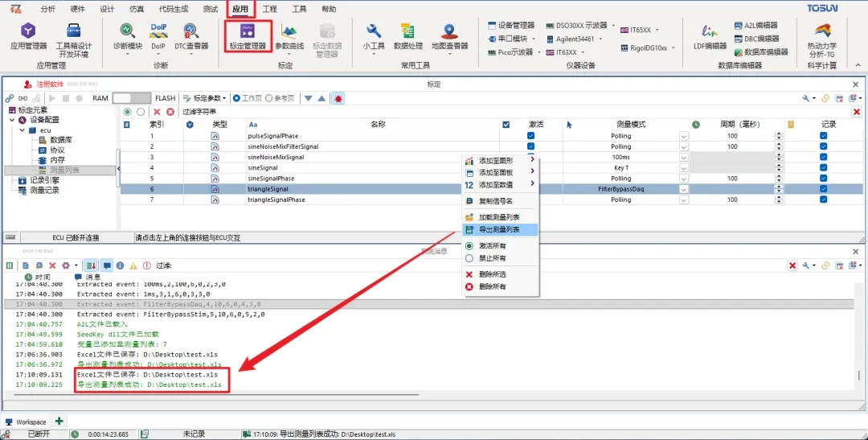The width and height of the screenshot is (868, 440).
Task: Open the A2L编辑器 in the ribbon
Action: (x=756, y=26)
